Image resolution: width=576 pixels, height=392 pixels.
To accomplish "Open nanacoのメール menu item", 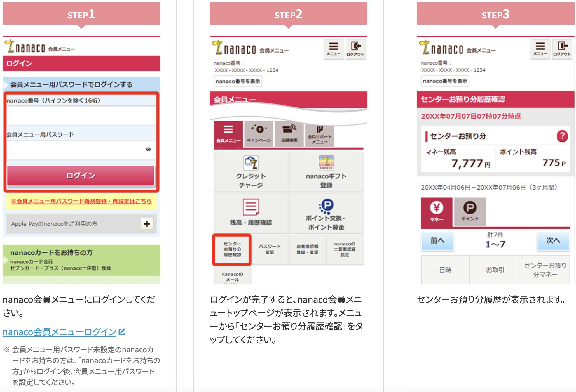I will coord(233,275).
